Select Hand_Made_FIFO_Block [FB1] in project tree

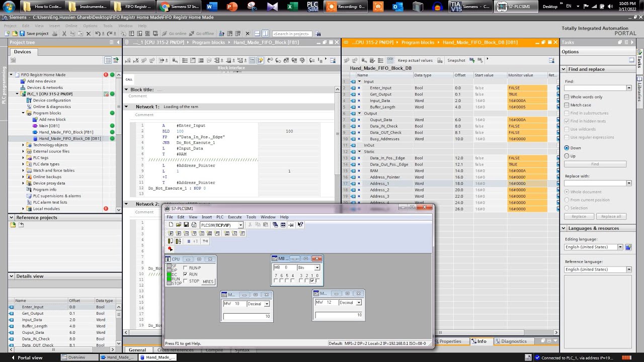pyautogui.click(x=66, y=132)
